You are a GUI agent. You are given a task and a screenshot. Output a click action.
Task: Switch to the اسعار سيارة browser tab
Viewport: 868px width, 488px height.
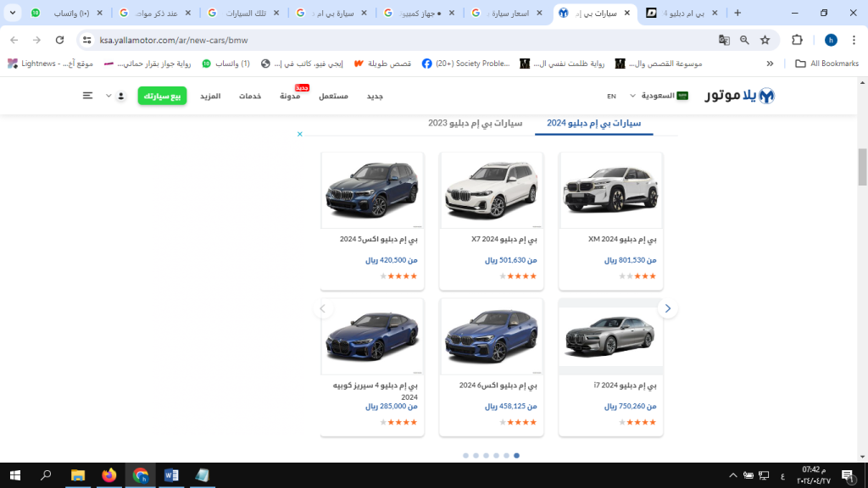click(508, 13)
